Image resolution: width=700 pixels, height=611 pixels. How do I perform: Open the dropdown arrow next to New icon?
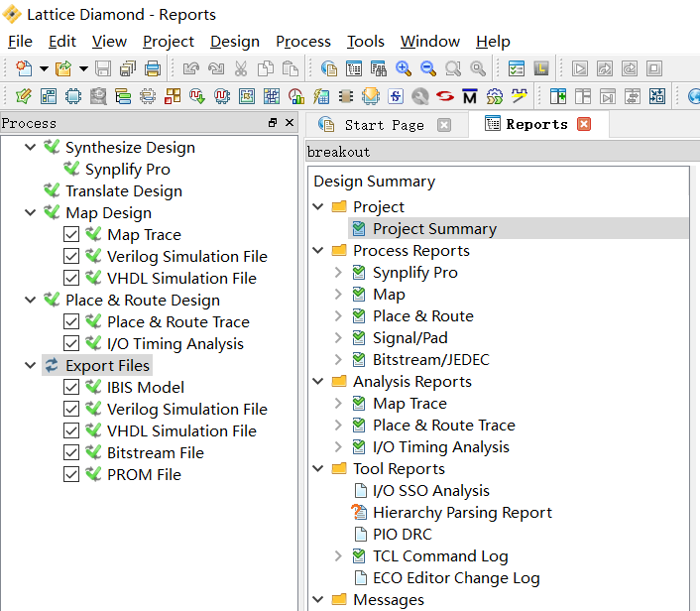(x=44, y=68)
